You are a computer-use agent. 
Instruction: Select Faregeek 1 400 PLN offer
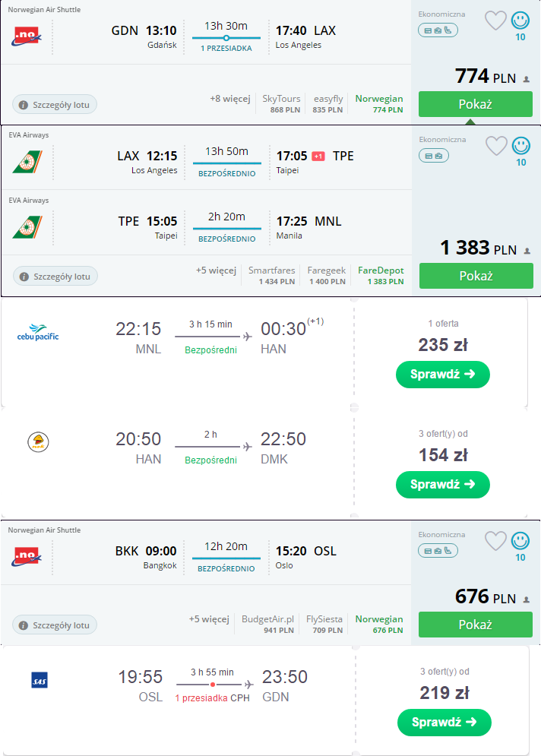pos(327,275)
